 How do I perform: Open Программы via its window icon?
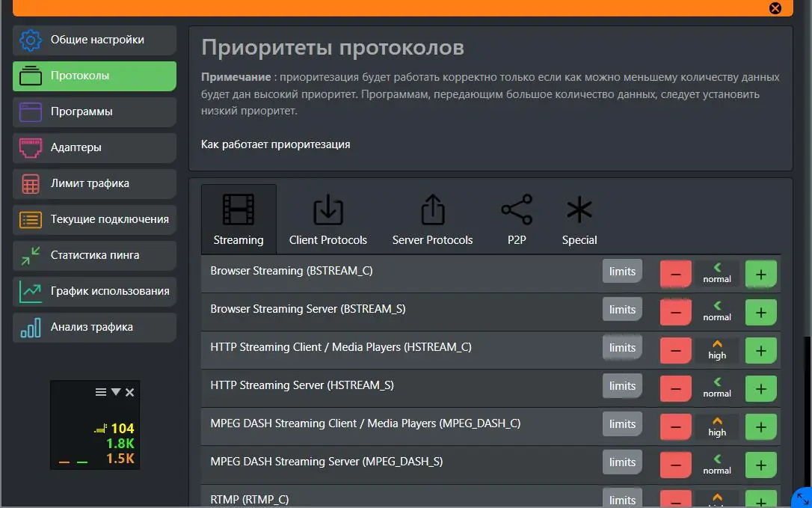30,111
